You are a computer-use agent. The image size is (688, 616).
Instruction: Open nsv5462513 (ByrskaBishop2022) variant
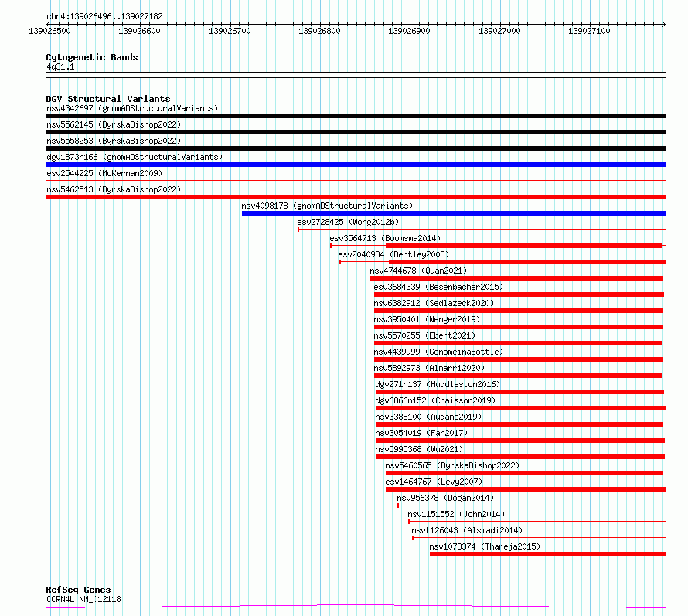coord(114,189)
